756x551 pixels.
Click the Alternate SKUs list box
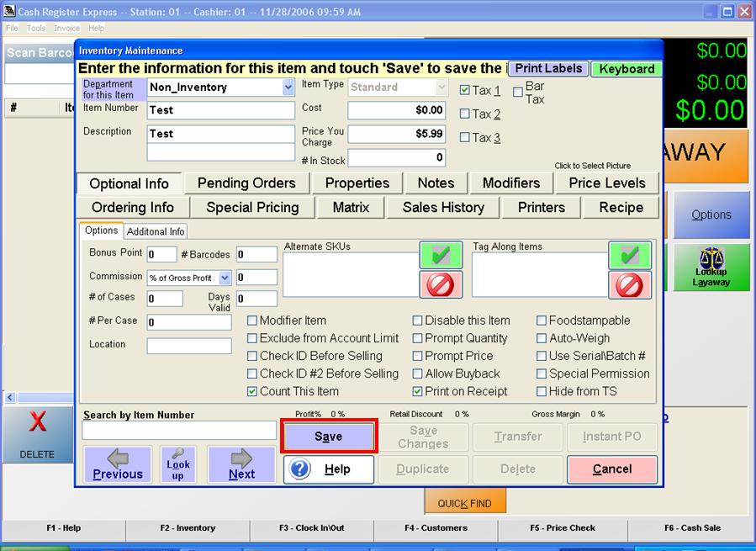[351, 274]
